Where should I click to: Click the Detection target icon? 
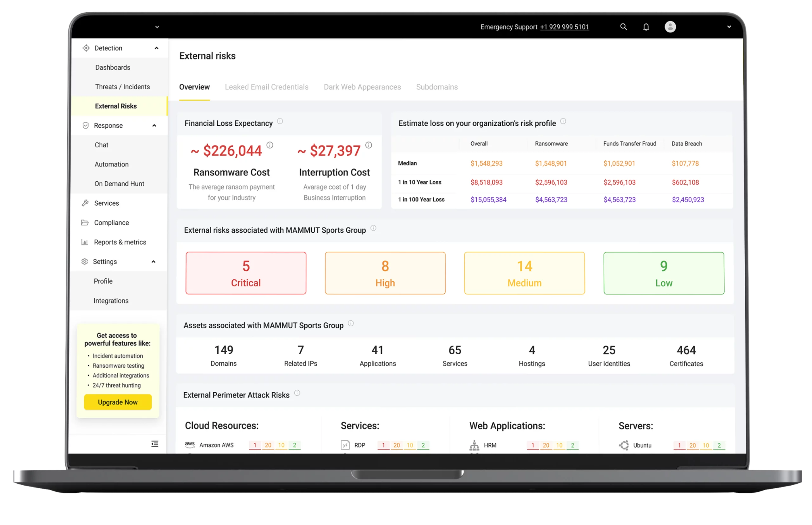point(86,48)
